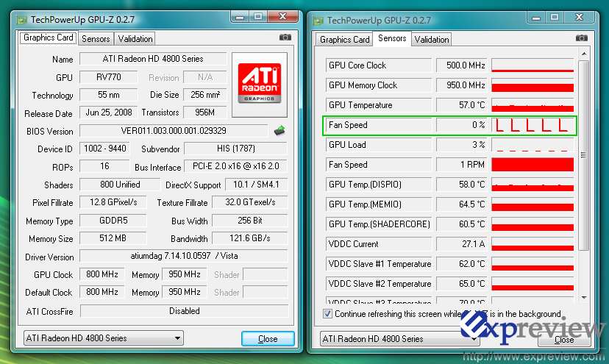Image resolution: width=609 pixels, height=364 pixels.
Task: Click the GPU Memory Clock graph
Action: [x=533, y=85]
